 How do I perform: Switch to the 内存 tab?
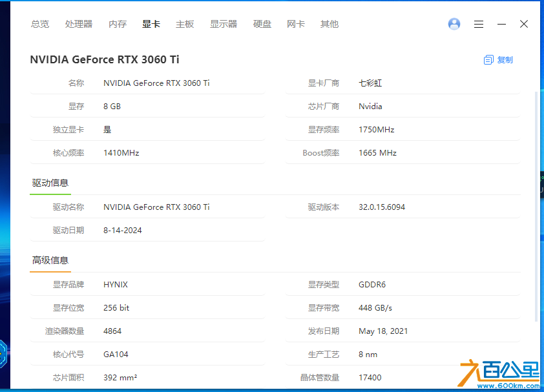118,24
